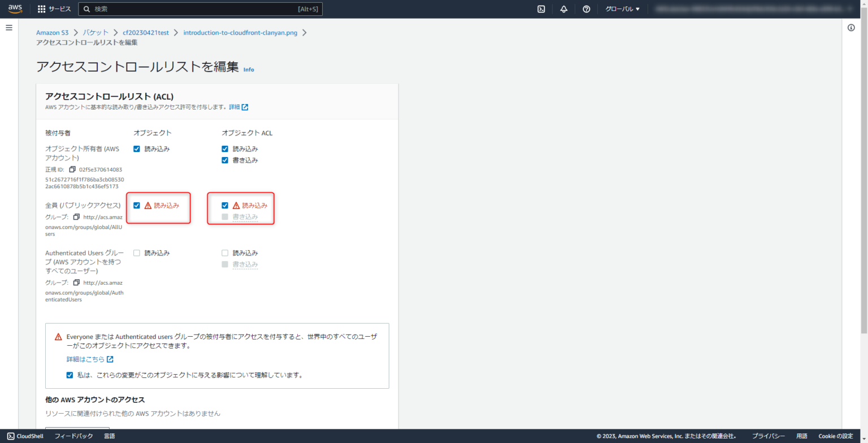Open the navigation hamburger menu
Image resolution: width=868 pixels, height=443 pixels.
click(8, 27)
